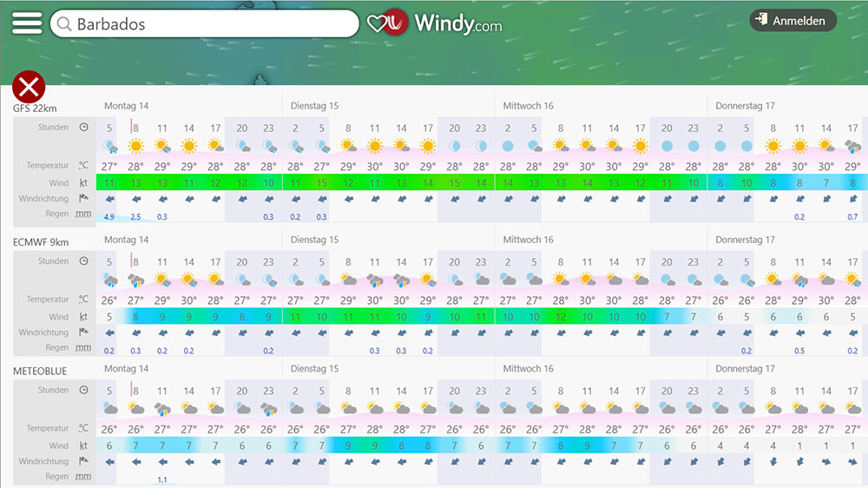Switch the ECMWF wind unit kt
This screenshot has width=868, height=488.
pos(83,317)
